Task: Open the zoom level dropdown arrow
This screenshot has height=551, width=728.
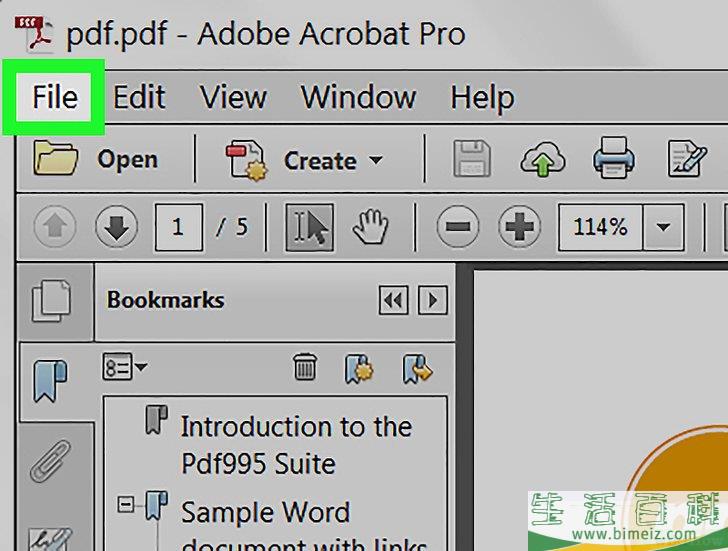Action: coord(663,227)
